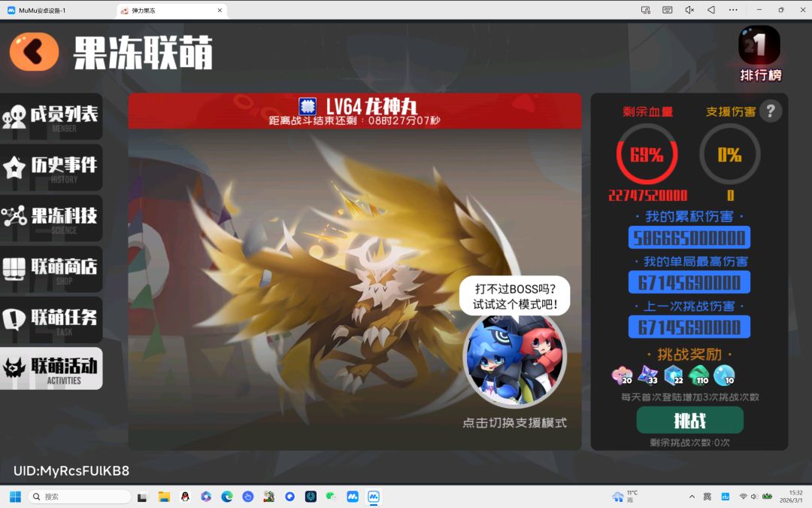Open the QQ penguin taskbar icon
The width and height of the screenshot is (812, 508).
(185, 497)
